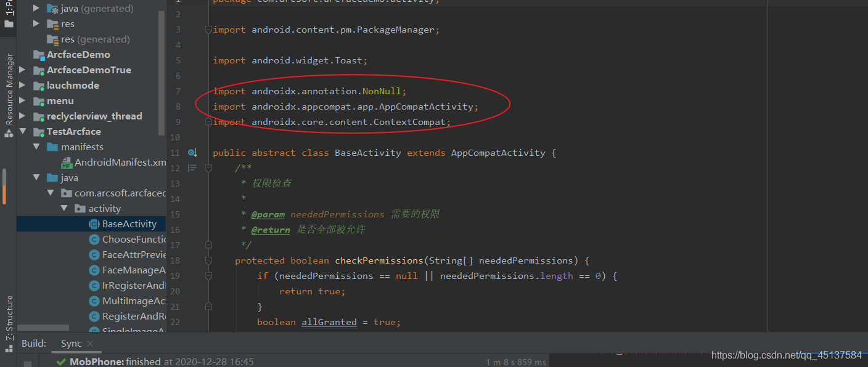Click the manifests folder icon
The width and height of the screenshot is (868, 367).
click(52, 147)
